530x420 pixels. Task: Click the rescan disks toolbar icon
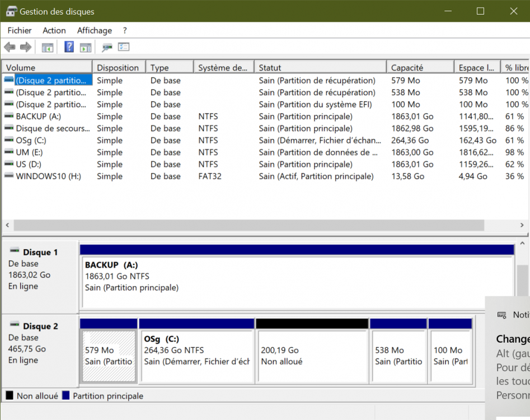click(107, 48)
